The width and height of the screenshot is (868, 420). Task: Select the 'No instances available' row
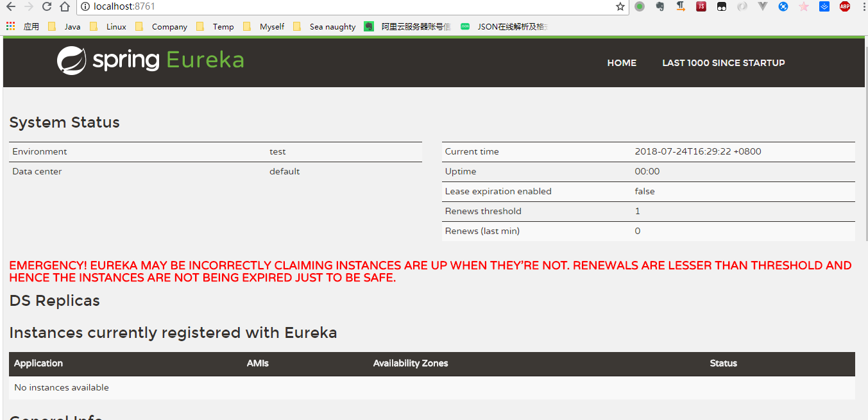[x=432, y=388]
